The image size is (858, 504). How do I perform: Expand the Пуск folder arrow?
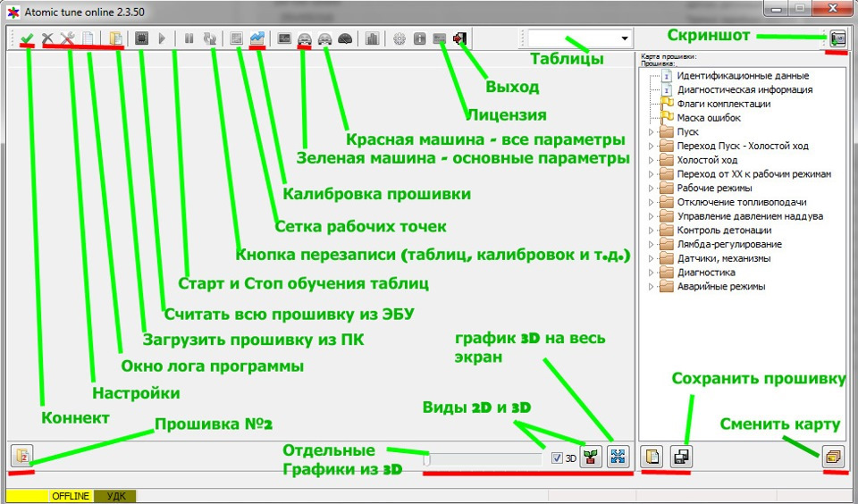[x=651, y=132]
